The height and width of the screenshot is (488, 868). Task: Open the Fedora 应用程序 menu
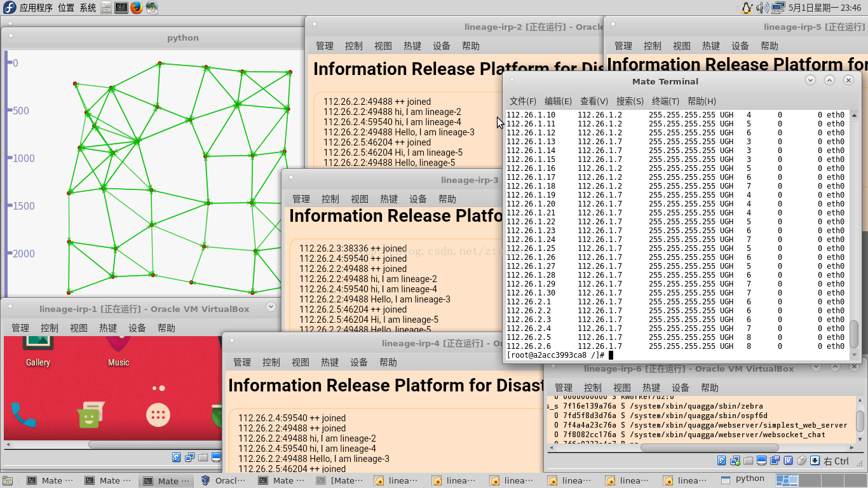pyautogui.click(x=30, y=8)
